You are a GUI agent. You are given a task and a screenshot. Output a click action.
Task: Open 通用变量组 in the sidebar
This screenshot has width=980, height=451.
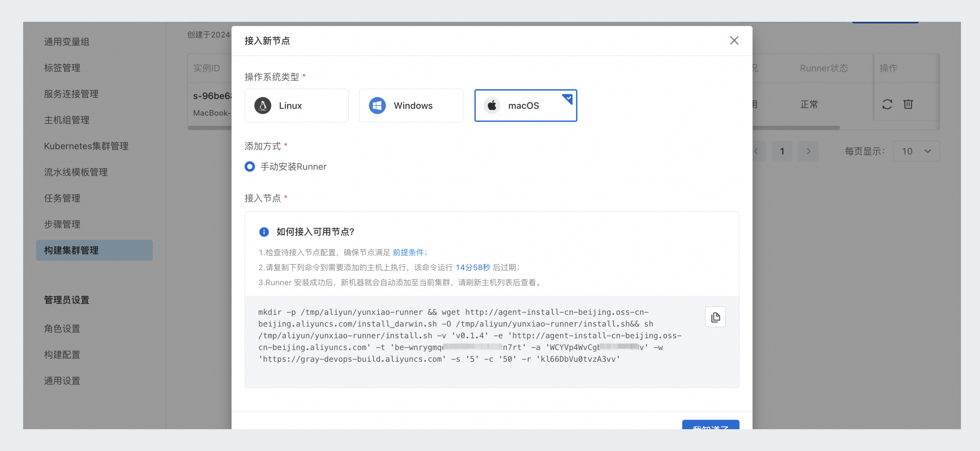tap(67, 42)
